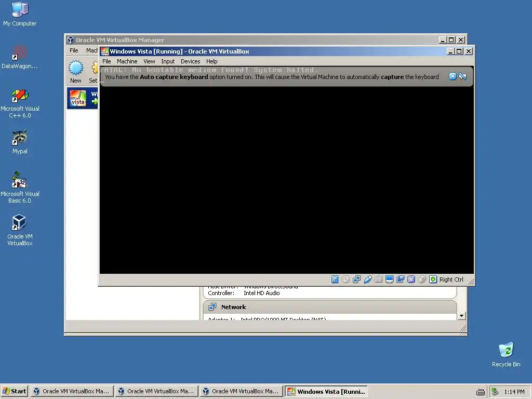The image size is (532, 399).
Task: Minimize the Windows Vista VM window
Action: tap(450, 51)
